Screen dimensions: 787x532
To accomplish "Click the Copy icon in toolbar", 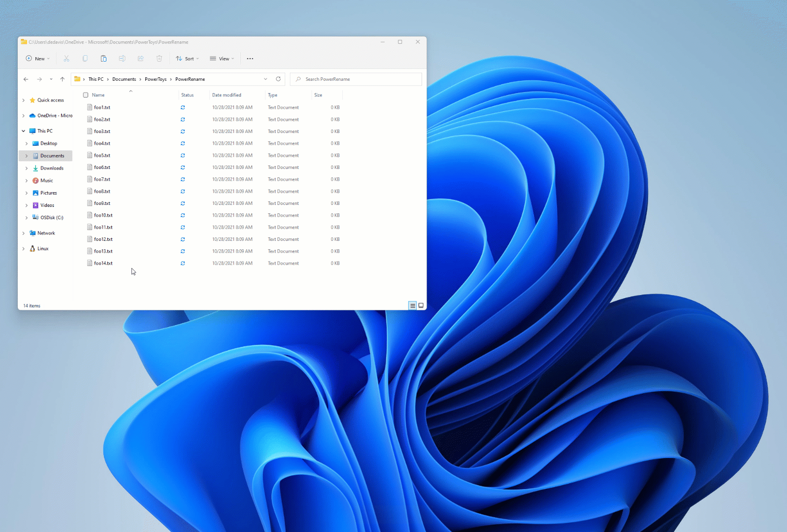I will [x=85, y=59].
